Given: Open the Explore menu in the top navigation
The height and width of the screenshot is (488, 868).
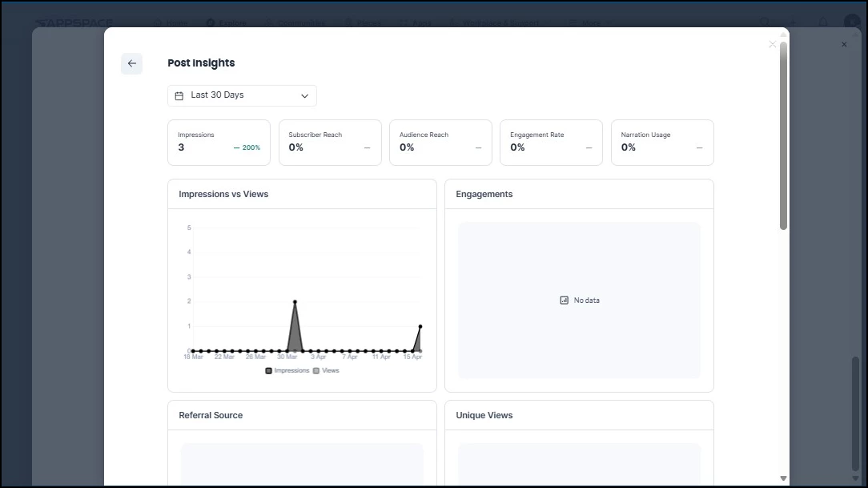Looking at the screenshot, I should pos(227,23).
